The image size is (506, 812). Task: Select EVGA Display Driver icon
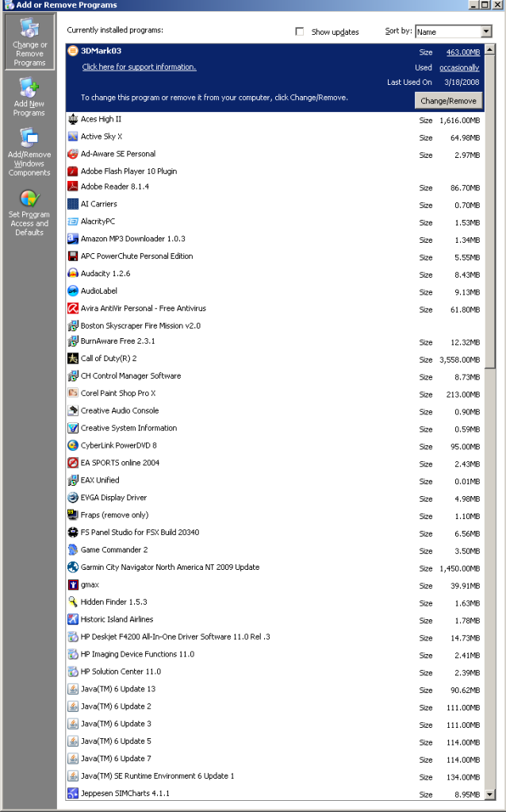[73, 498]
